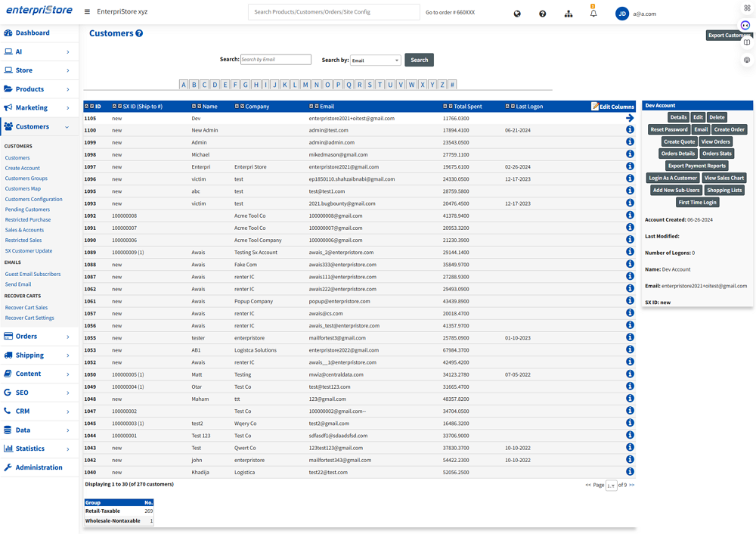Filter customers by letter M
Viewport: 756px width, 534px height.
click(305, 85)
